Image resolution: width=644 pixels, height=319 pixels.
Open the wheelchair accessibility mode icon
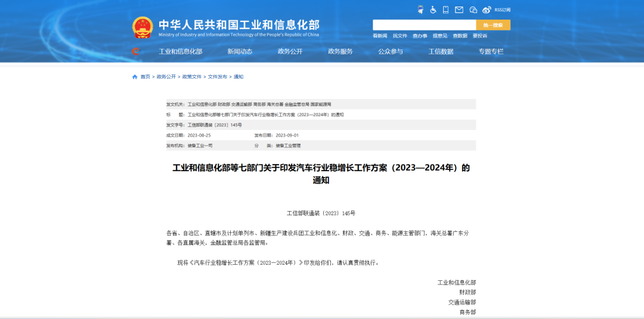tap(433, 10)
